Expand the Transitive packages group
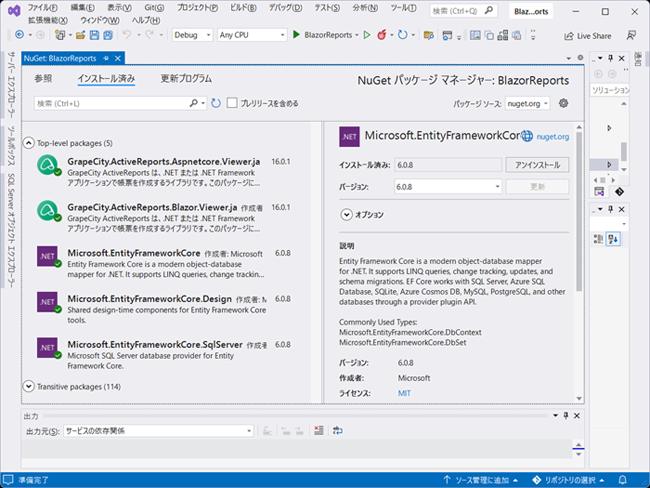The height and width of the screenshot is (488, 650). click(x=28, y=386)
